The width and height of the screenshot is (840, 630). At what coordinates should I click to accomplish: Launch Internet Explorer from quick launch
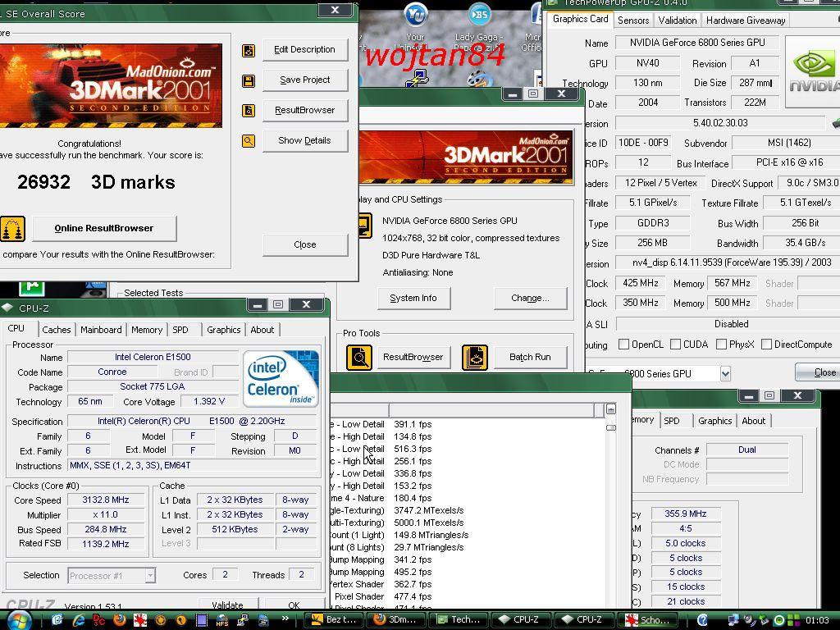point(78,620)
